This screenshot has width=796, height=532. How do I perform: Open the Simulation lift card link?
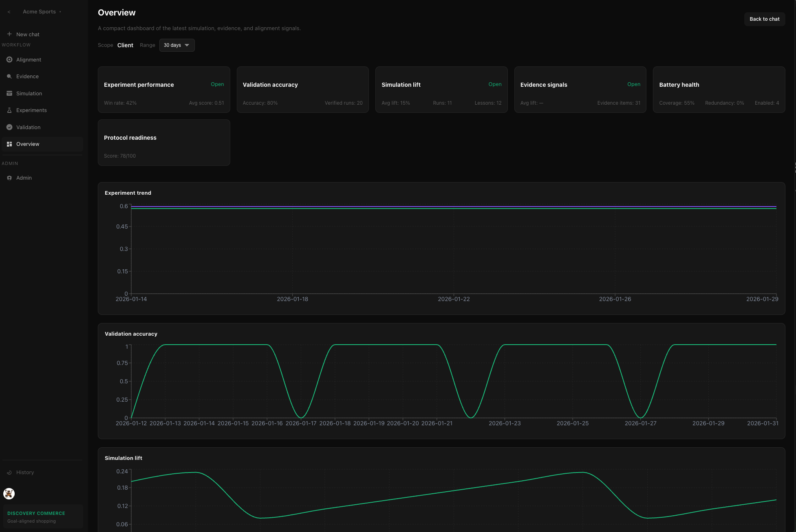pyautogui.click(x=495, y=84)
